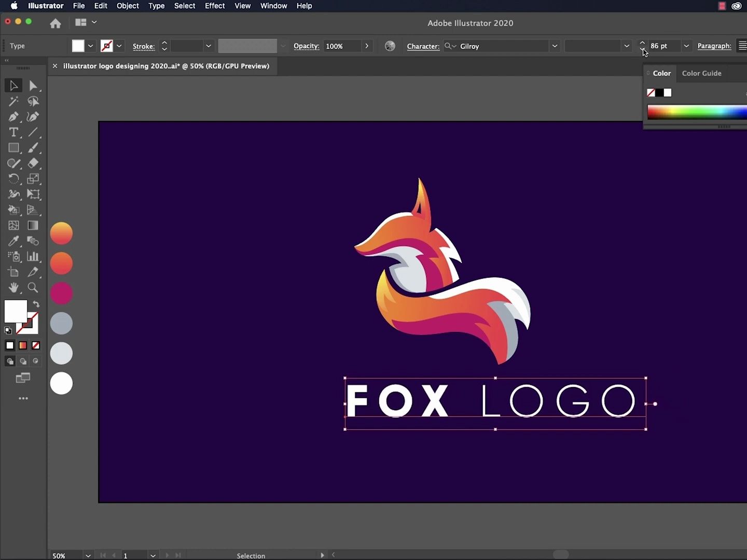Open the Type menu

point(156,6)
